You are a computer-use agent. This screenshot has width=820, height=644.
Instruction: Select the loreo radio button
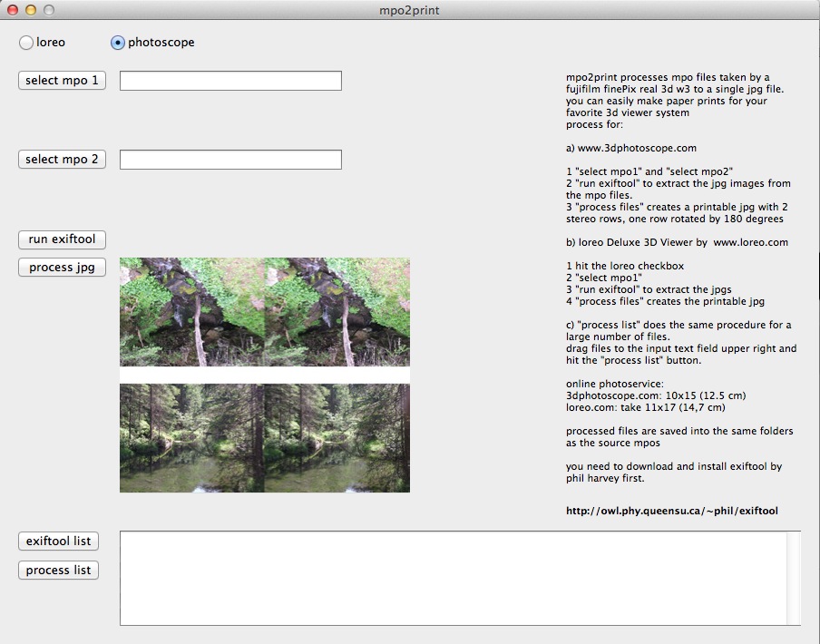(26, 43)
